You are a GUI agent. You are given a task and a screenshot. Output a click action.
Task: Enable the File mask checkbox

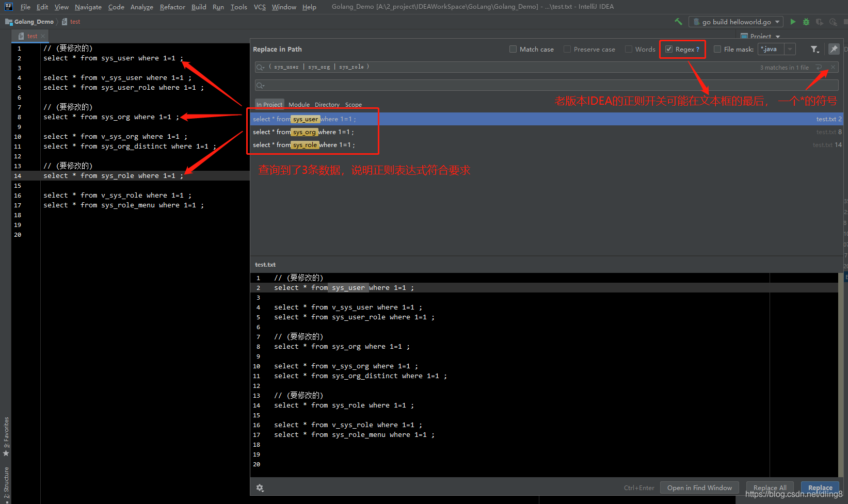point(717,49)
